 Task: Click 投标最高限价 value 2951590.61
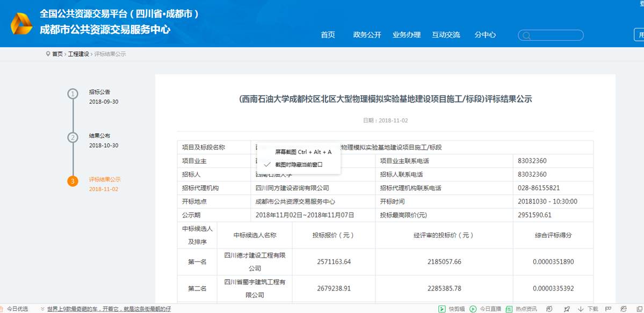[535, 215]
